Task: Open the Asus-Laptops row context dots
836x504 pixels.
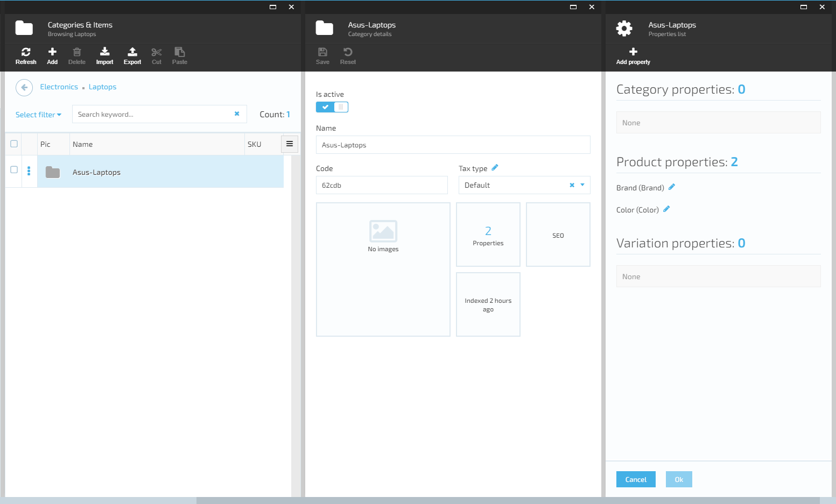Action: (x=29, y=171)
